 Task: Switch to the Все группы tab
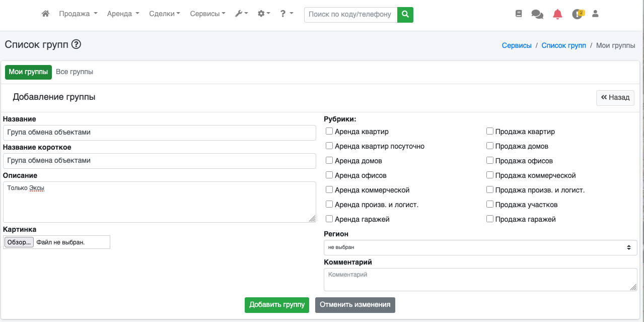click(75, 72)
